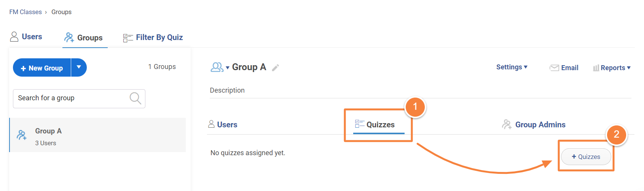The width and height of the screenshot is (644, 191).
Task: Expand the Reports dropdown arrow
Action: click(629, 67)
